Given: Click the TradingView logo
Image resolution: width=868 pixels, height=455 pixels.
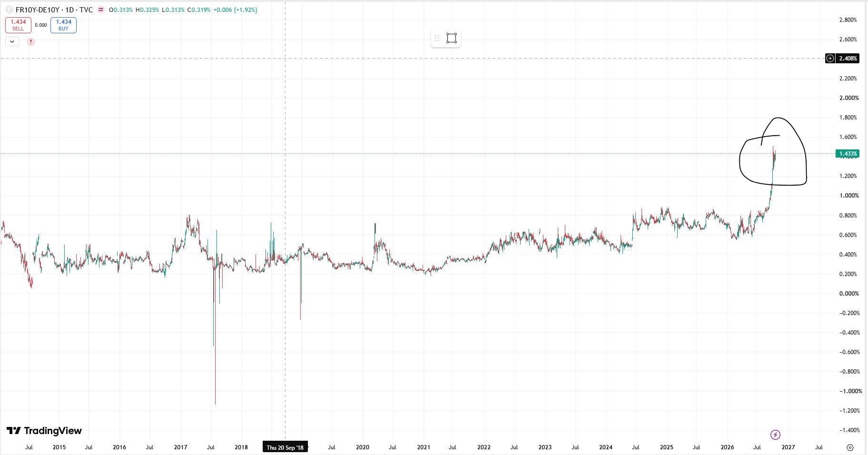Looking at the screenshot, I should pyautogui.click(x=44, y=431).
